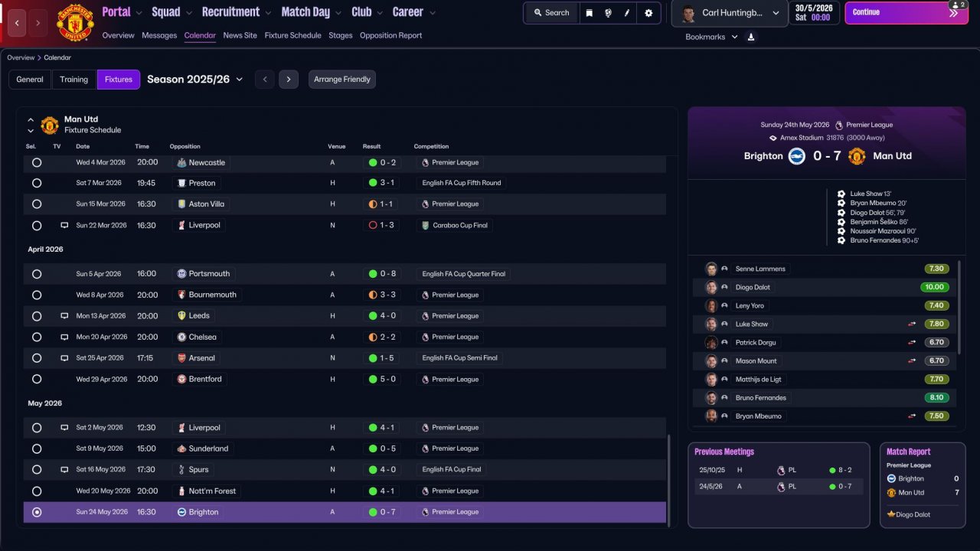Click Man Utd badge in the match header
This screenshot has height=551, width=980.
coord(857,156)
